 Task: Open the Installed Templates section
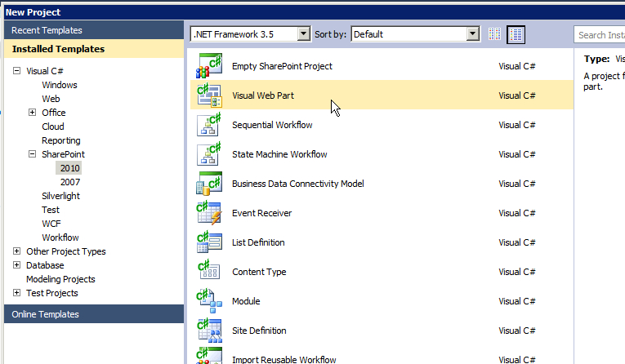point(94,49)
